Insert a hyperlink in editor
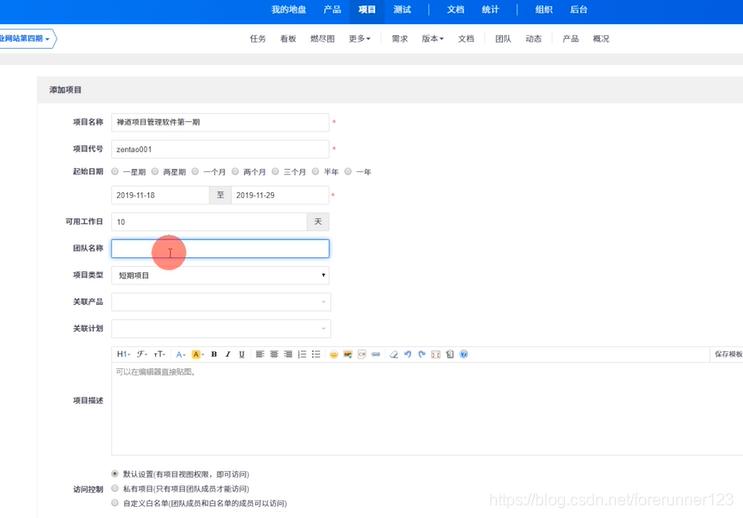 point(376,354)
